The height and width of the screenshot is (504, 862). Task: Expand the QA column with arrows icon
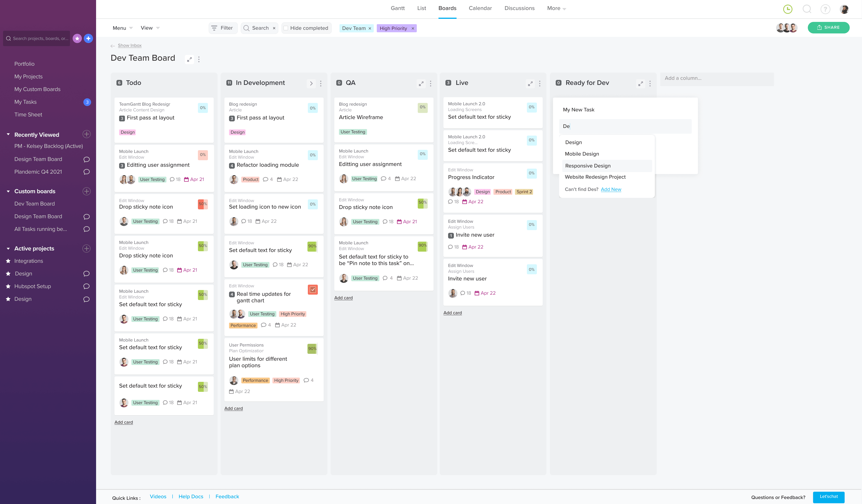(x=421, y=83)
